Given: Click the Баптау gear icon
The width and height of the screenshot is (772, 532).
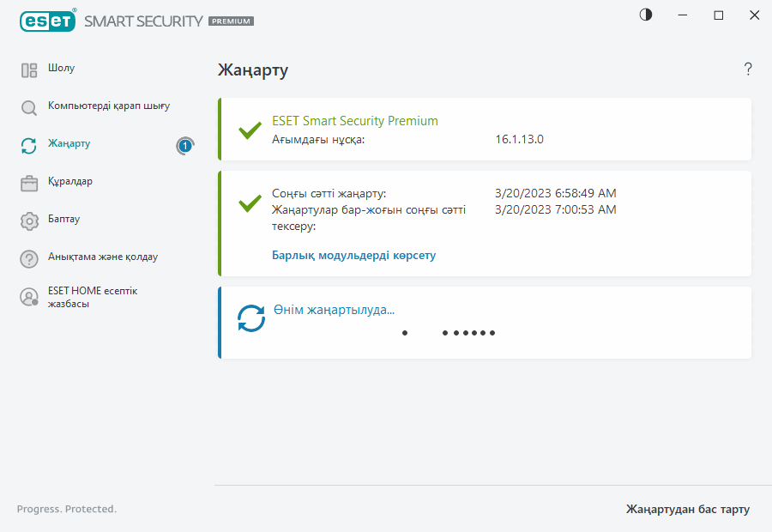Looking at the screenshot, I should click(29, 221).
